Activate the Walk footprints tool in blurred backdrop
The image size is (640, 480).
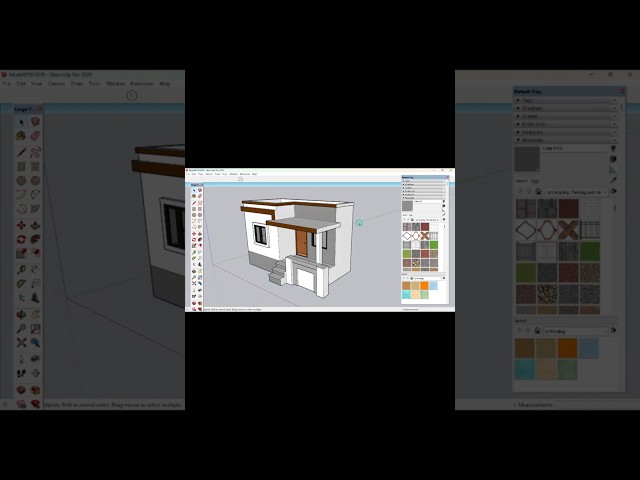(x=21, y=373)
